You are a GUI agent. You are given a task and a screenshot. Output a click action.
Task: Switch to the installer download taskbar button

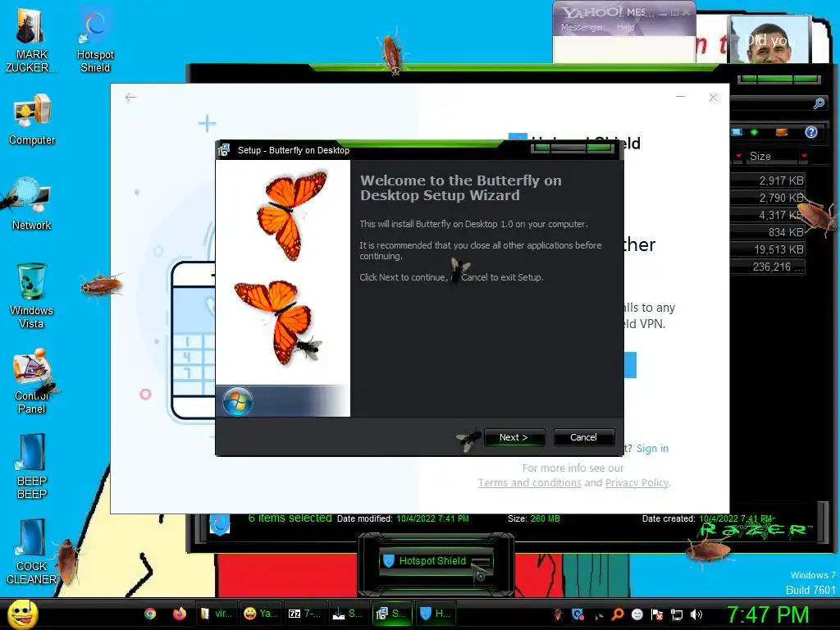(x=348, y=614)
